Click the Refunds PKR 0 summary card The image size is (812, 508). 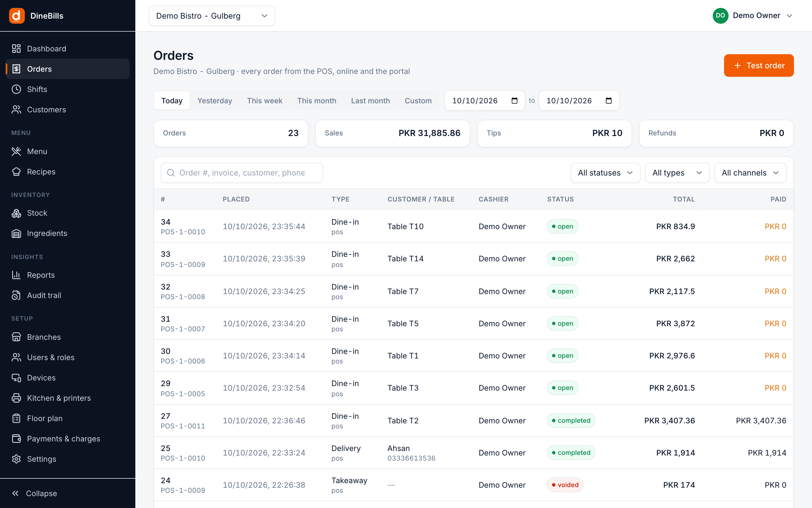(716, 133)
